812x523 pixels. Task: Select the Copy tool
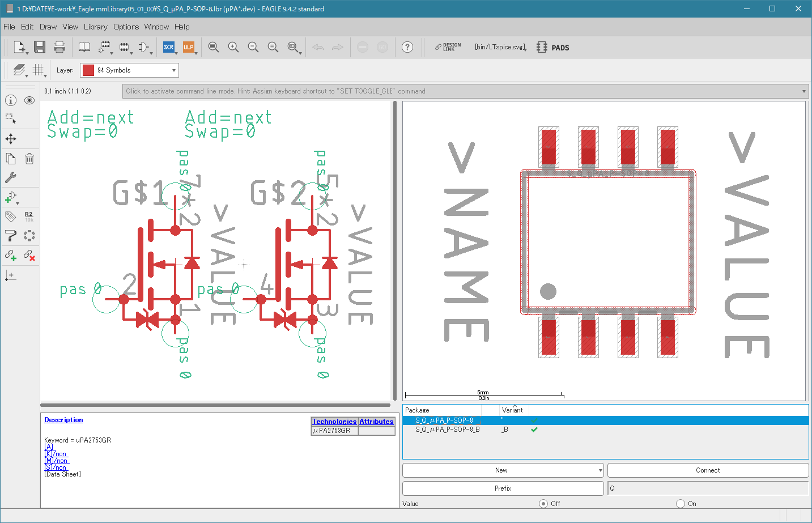[11, 159]
